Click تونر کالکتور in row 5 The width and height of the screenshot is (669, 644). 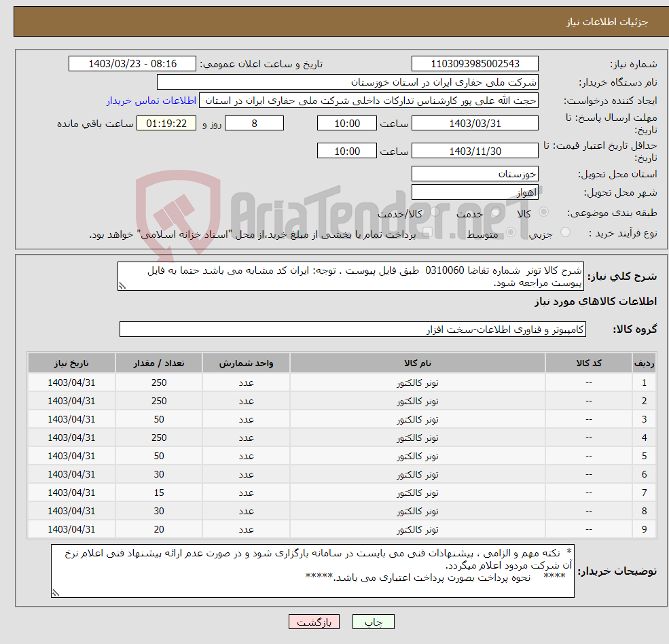click(418, 457)
